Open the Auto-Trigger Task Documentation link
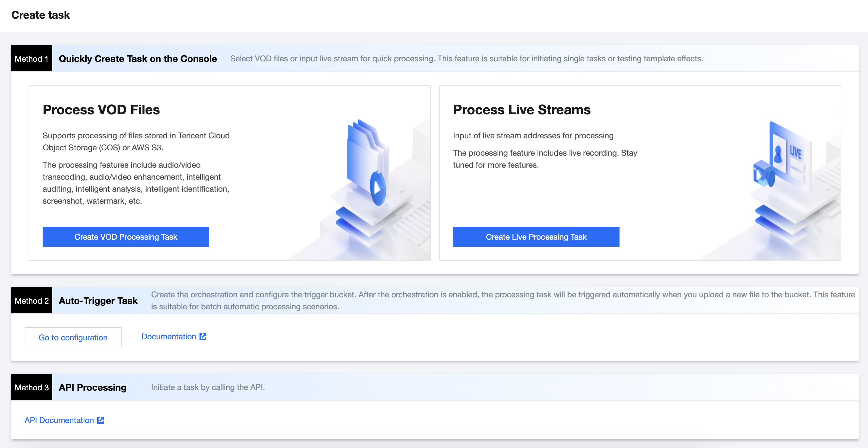This screenshot has height=448, width=868. (169, 336)
